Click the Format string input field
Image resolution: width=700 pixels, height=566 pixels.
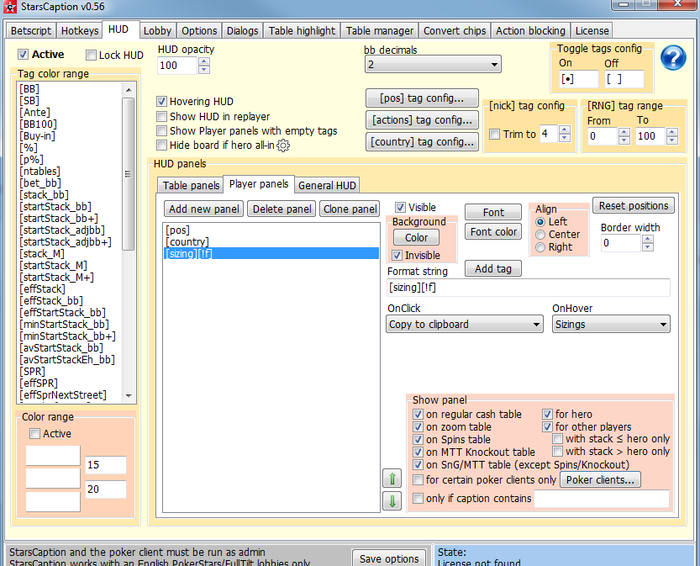pos(528,288)
